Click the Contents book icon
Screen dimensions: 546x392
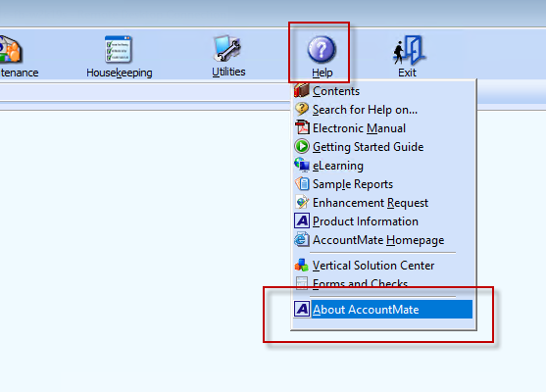(302, 90)
